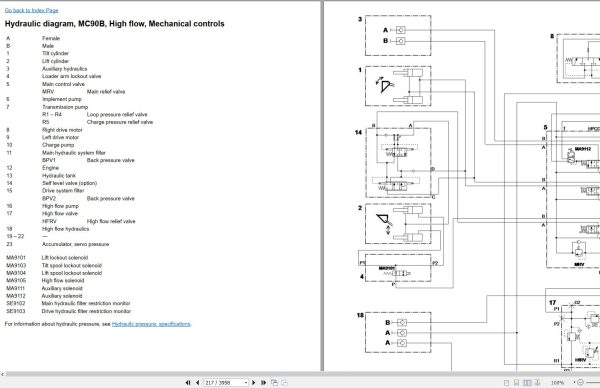This screenshot has height=388, width=600.
Task: Open the Go back to Index Page link
Action: point(31,10)
